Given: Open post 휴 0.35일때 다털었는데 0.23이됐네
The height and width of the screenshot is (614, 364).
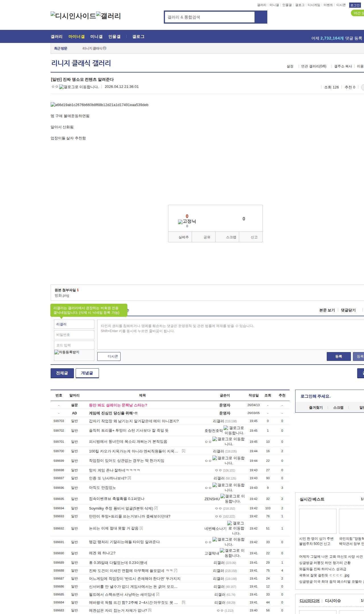Looking at the screenshot, I should (118, 563).
